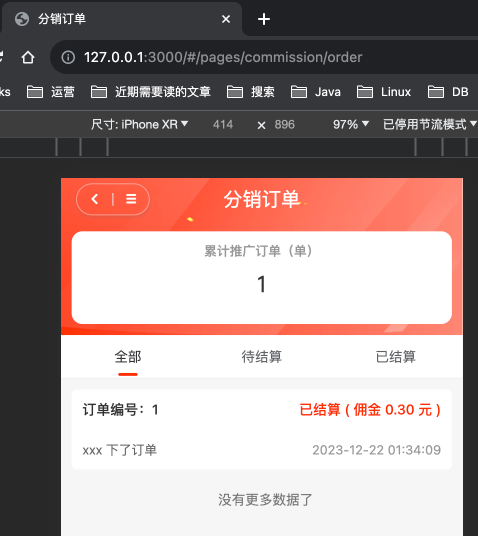
Task: Click the 累计推广订单（单） label
Action: tap(258, 251)
